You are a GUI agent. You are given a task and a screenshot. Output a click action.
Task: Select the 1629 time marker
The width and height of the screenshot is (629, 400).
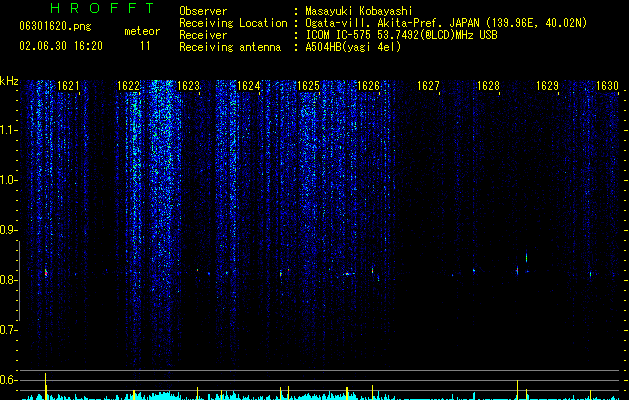tap(548, 86)
